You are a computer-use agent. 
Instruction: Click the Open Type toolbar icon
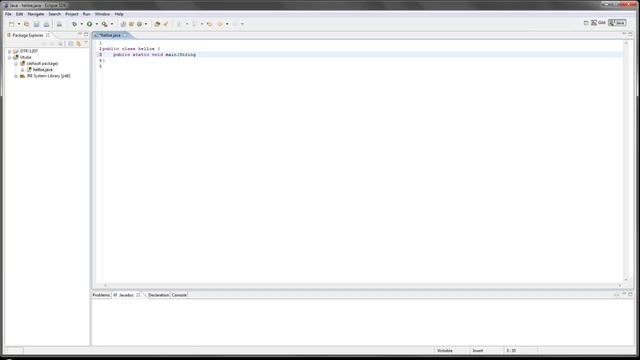157,24
